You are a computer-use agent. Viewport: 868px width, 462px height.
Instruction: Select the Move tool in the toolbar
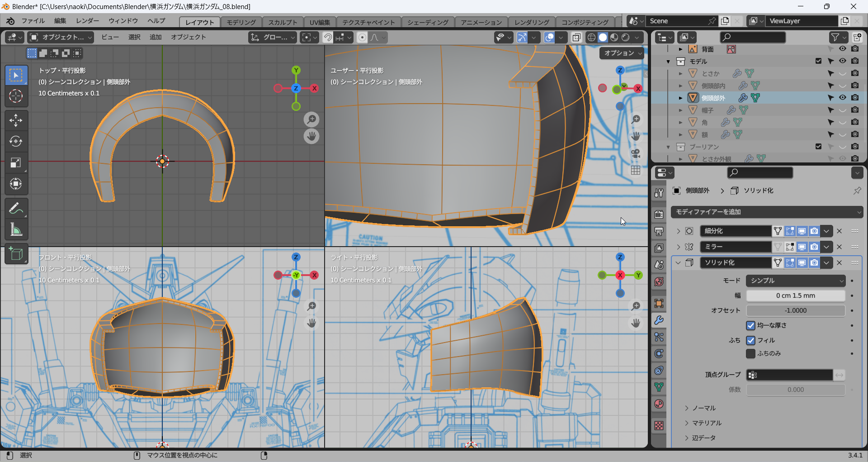[x=16, y=120]
